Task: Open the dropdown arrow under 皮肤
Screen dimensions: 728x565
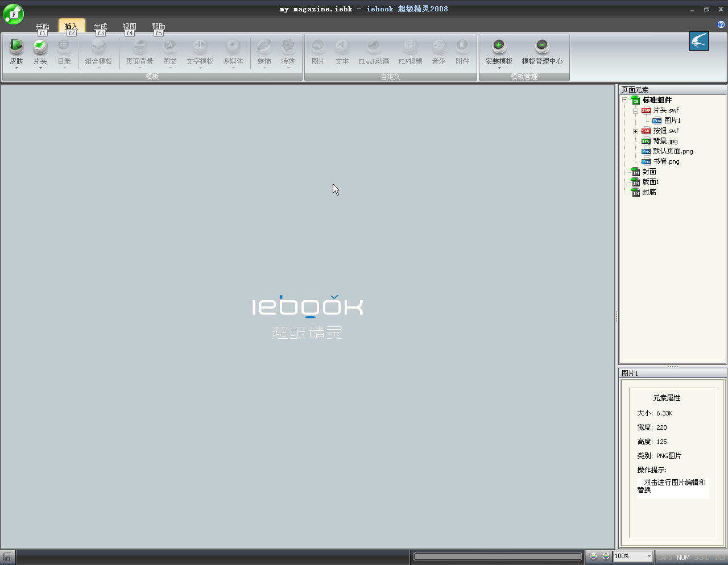Action: (x=16, y=68)
